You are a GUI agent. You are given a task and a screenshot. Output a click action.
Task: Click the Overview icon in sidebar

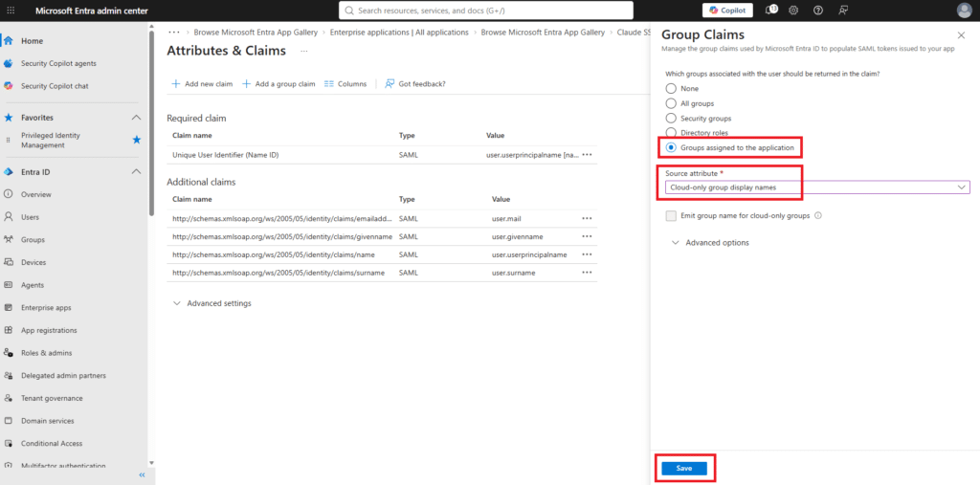tap(9, 194)
